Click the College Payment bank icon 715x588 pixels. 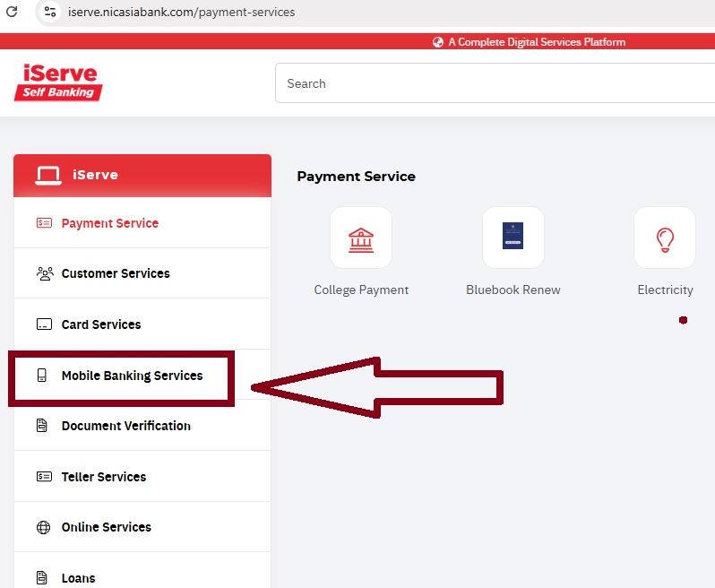(361, 238)
